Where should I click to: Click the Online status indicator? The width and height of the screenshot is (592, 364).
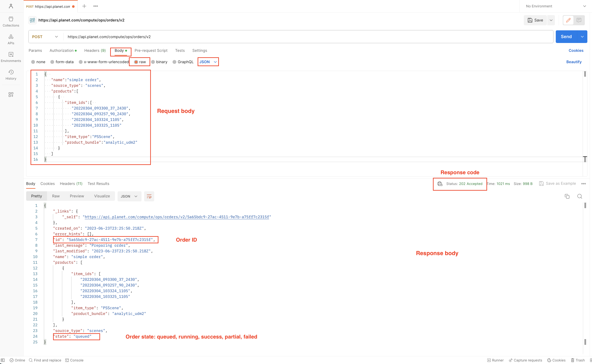(x=17, y=360)
